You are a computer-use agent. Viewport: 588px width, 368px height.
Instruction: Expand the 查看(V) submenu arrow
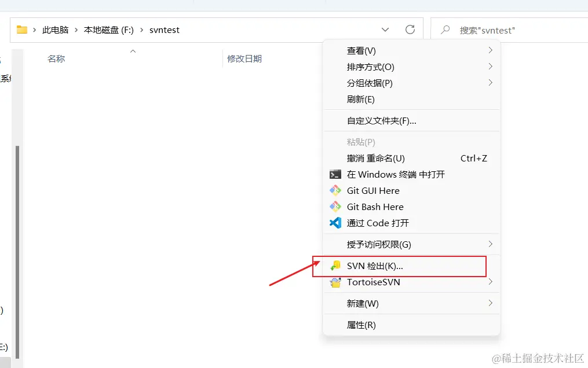coord(490,50)
